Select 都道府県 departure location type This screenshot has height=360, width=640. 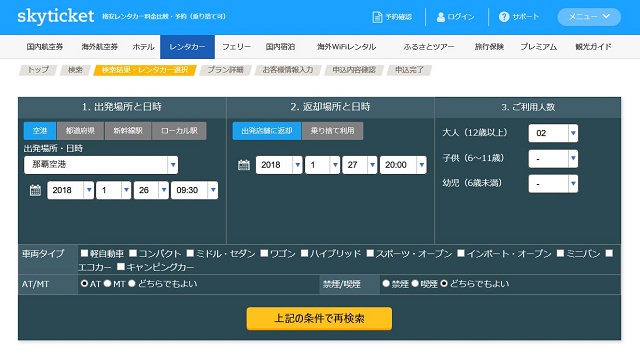click(x=80, y=131)
